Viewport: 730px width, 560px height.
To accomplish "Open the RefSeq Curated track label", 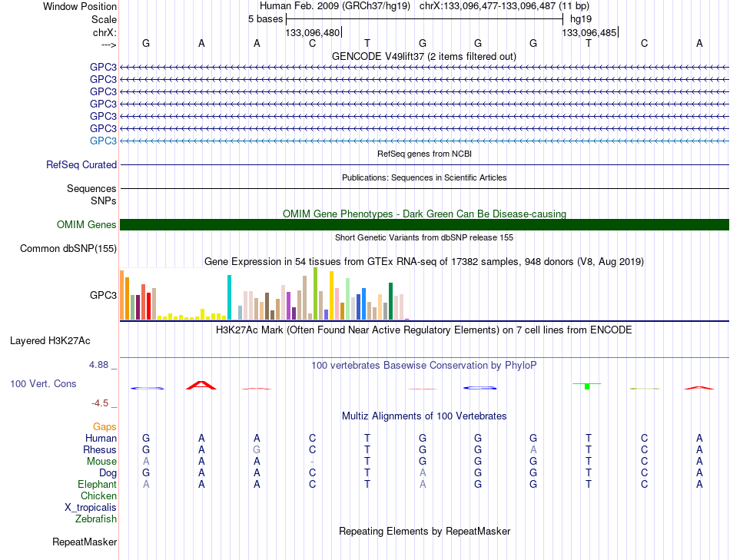I will point(81,165).
